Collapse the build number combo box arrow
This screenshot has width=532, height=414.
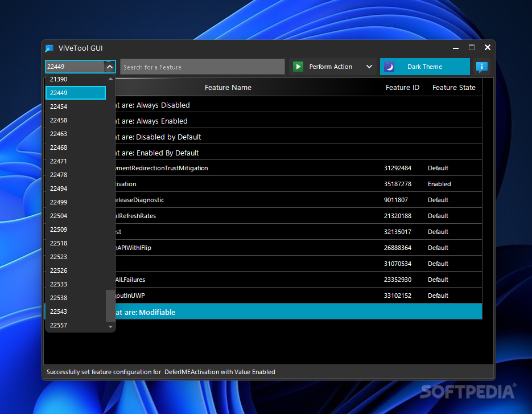(110, 67)
